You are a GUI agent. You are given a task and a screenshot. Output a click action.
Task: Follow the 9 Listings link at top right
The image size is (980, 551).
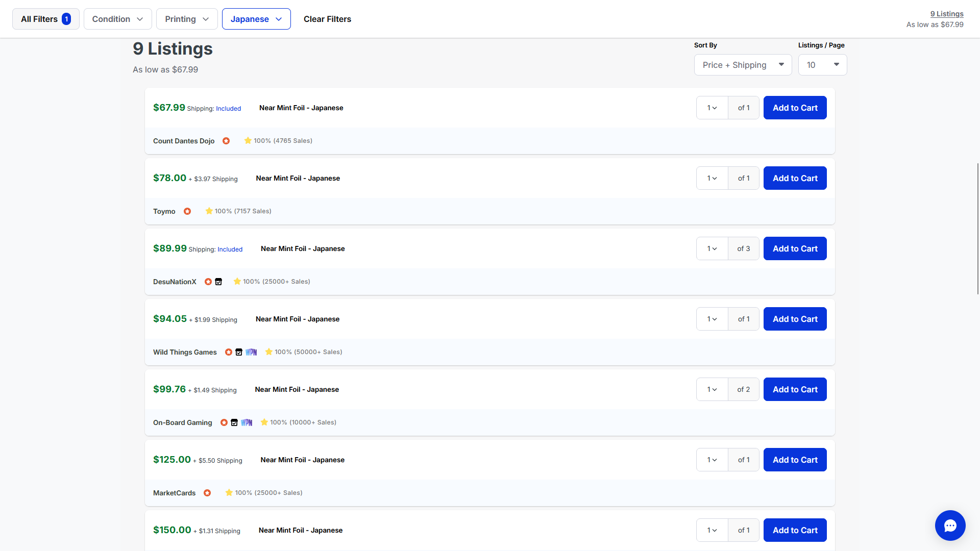tap(946, 14)
